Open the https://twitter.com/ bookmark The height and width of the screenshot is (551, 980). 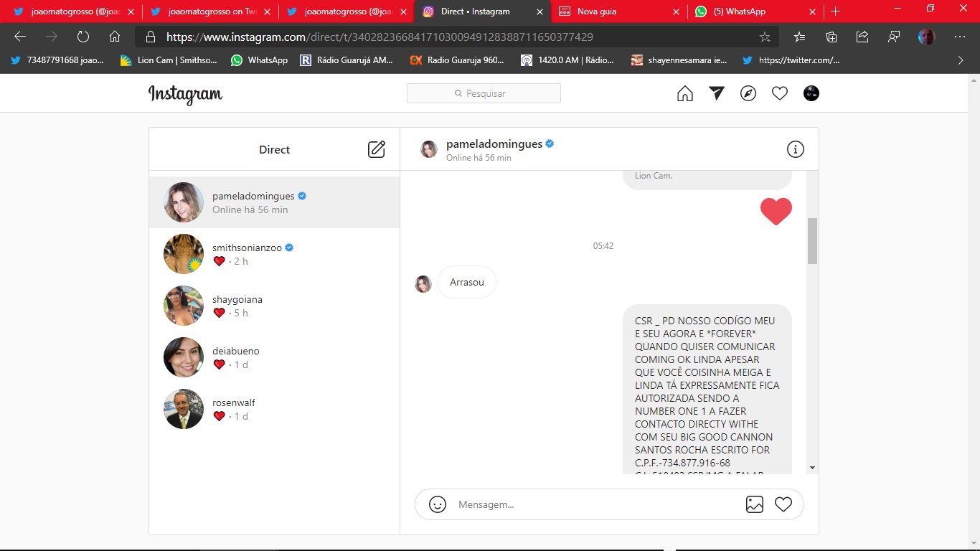[x=791, y=60]
